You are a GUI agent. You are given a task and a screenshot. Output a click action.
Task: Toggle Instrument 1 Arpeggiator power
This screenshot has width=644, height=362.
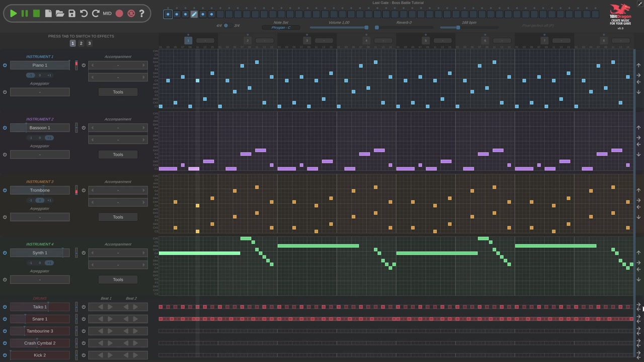pyautogui.click(x=5, y=92)
